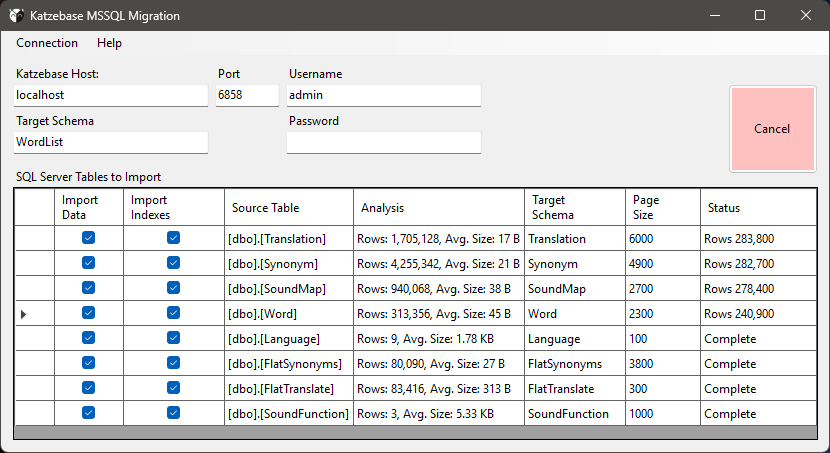Select the [dbo].[FlatTranslate] source table cell
Viewport: 830px width, 453px height.
[289, 388]
